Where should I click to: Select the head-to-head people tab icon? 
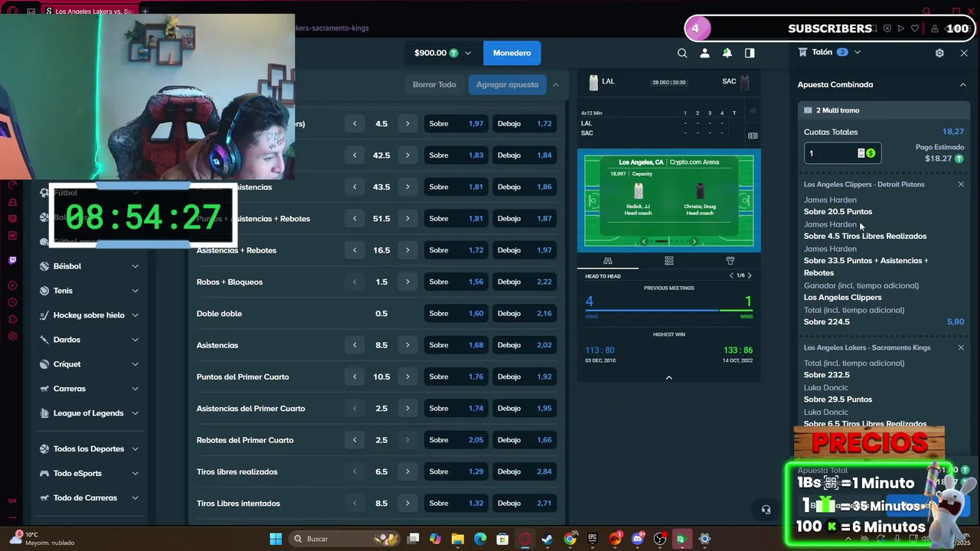pyautogui.click(x=607, y=261)
